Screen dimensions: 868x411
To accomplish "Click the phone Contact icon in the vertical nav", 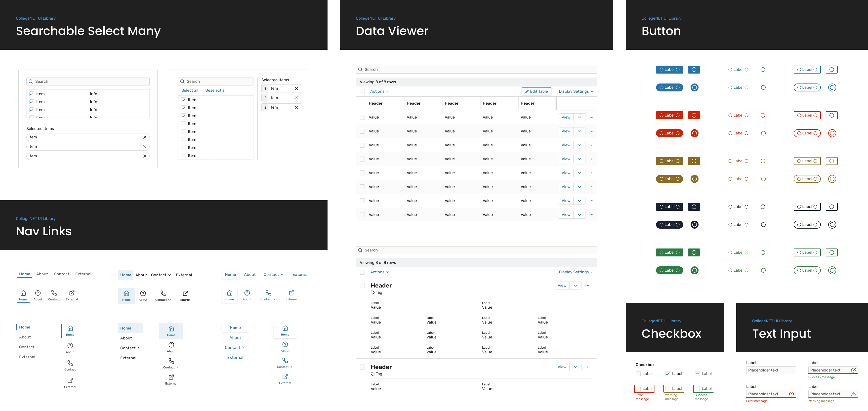I will (70, 363).
